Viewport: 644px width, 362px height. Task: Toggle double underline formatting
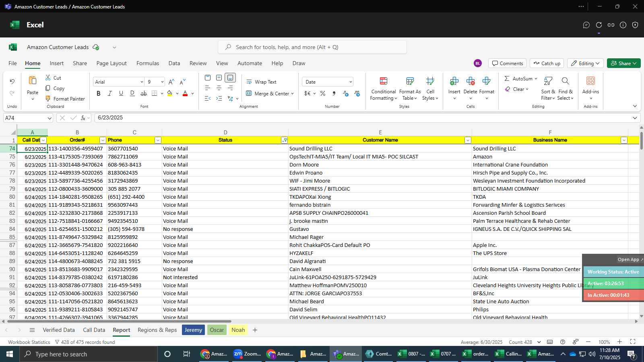132,93
